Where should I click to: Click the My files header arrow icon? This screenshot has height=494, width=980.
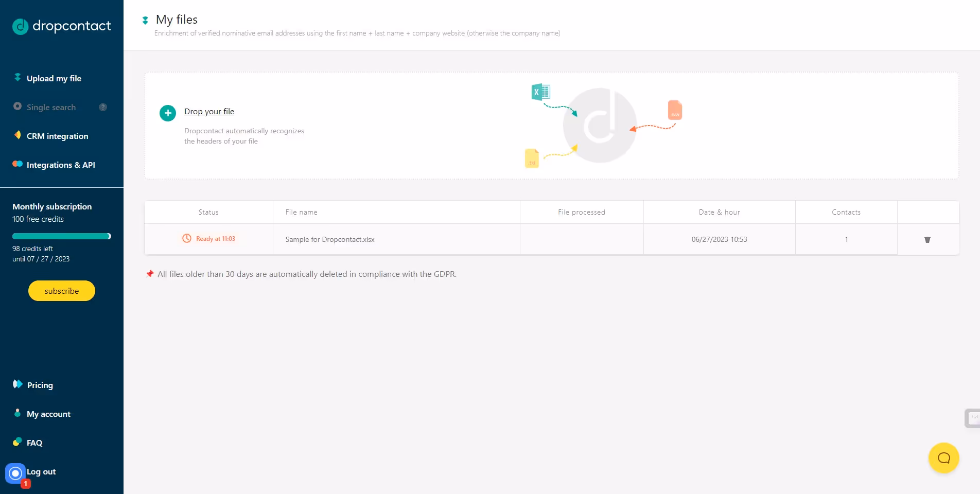point(145,21)
